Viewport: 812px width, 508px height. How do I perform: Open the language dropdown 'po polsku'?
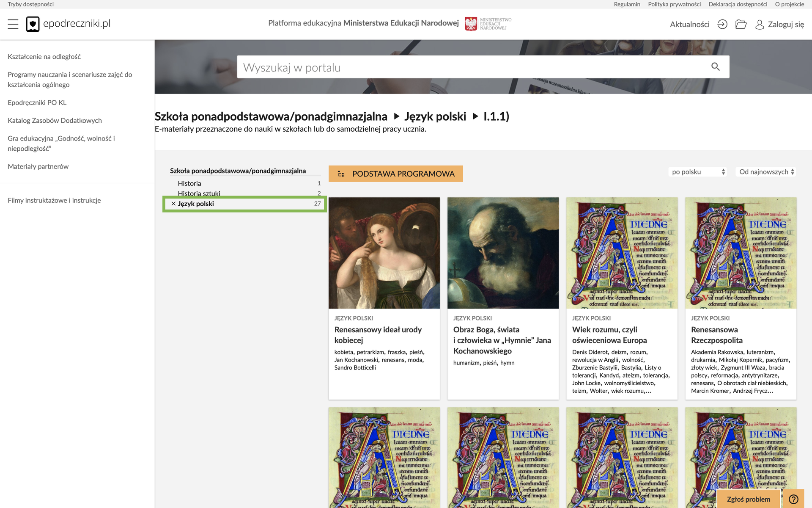698,171
